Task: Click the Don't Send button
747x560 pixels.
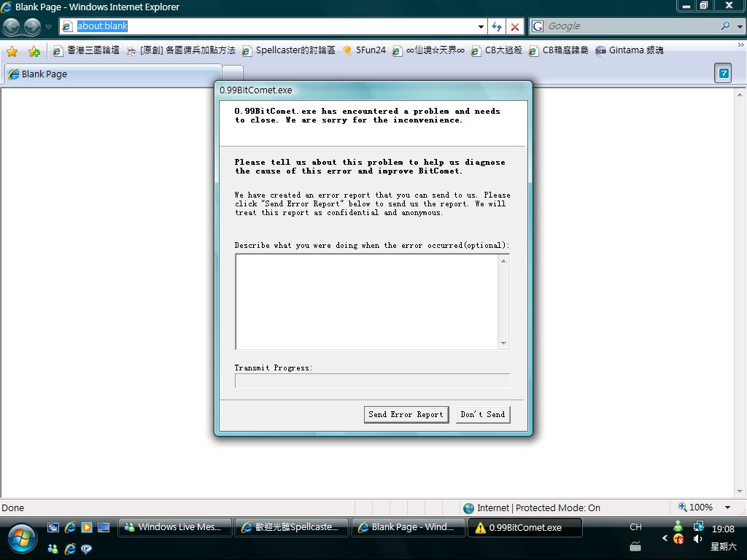Action: pos(483,414)
